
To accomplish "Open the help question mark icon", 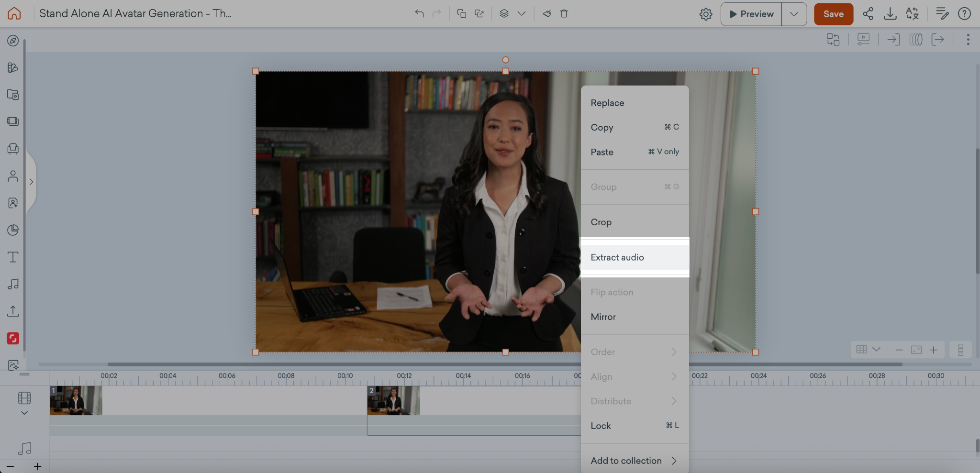I will [964, 14].
